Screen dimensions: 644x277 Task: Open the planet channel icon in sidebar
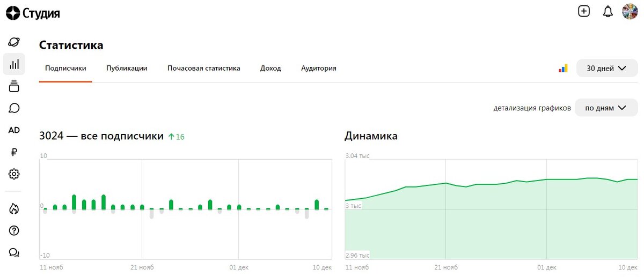click(x=14, y=42)
